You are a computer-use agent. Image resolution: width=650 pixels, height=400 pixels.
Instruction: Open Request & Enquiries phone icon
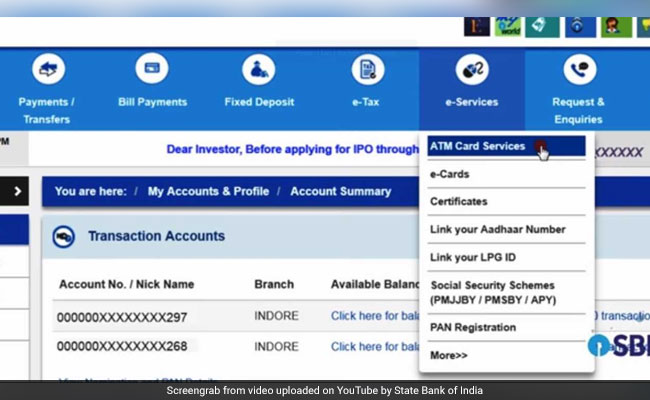578,68
